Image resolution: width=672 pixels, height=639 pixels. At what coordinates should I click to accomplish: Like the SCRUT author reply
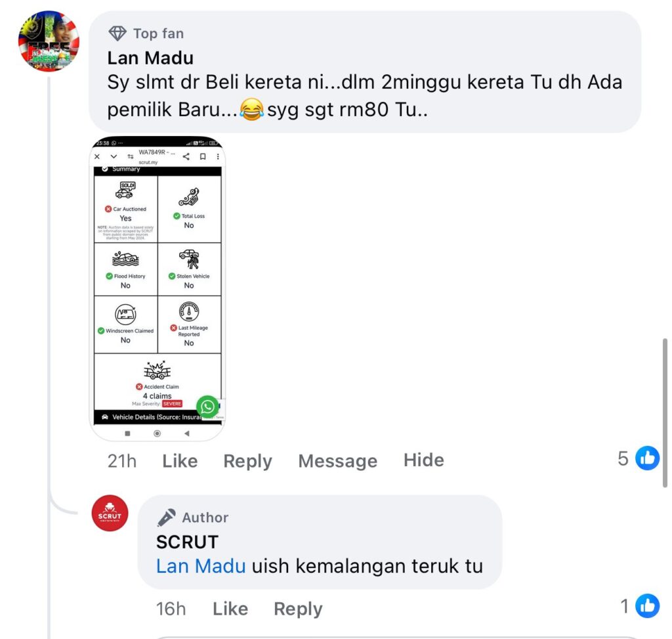point(230,609)
